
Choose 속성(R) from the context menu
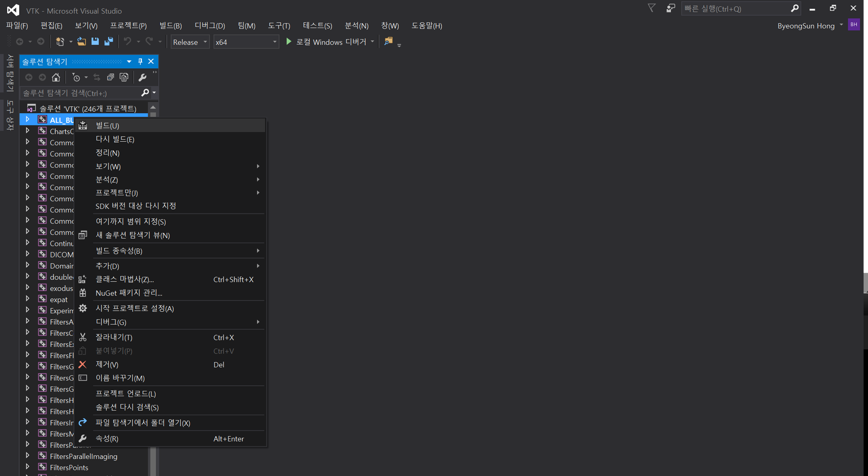pos(107,439)
